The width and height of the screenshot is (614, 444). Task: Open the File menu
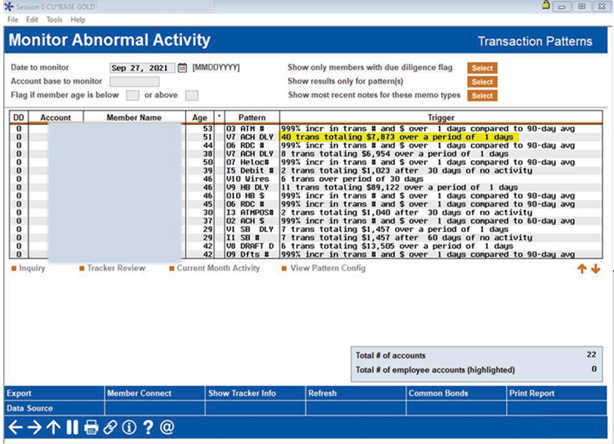coord(13,20)
